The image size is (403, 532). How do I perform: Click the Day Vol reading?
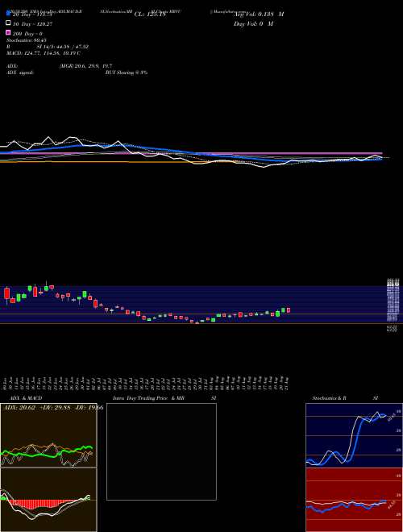253,24
